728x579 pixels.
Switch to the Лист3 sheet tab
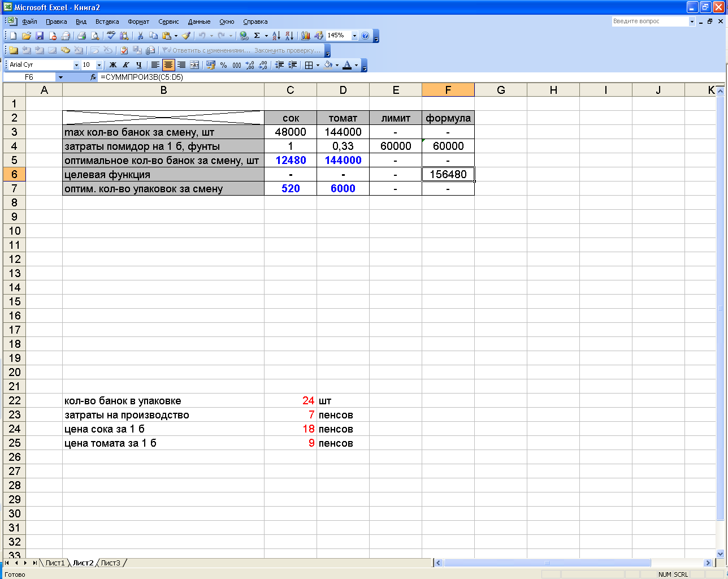tap(111, 563)
